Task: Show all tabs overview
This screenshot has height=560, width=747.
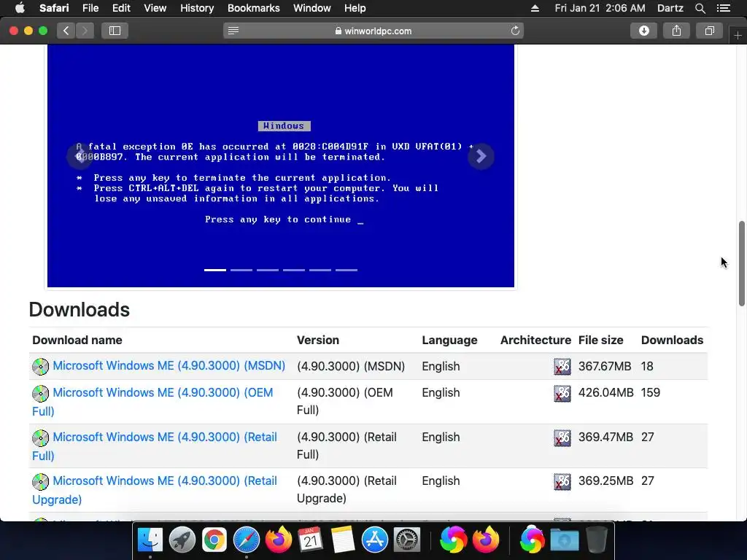Action: 709,31
